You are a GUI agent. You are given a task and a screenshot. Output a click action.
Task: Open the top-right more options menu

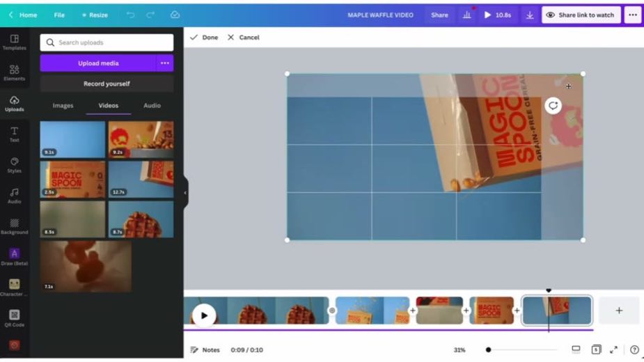633,15
